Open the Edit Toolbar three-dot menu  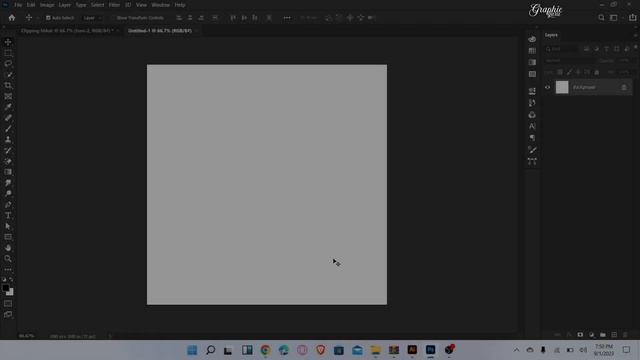[x=8, y=270]
